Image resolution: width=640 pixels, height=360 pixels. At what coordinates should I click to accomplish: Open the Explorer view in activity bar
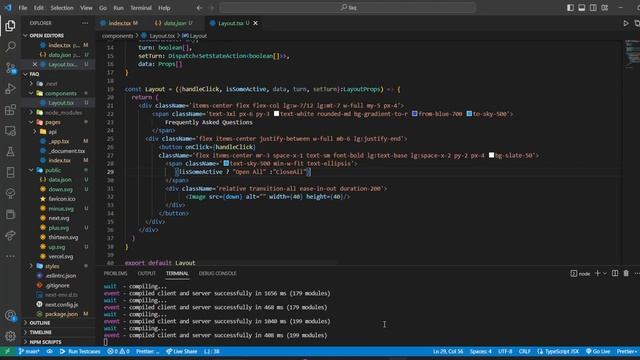tap(10, 26)
